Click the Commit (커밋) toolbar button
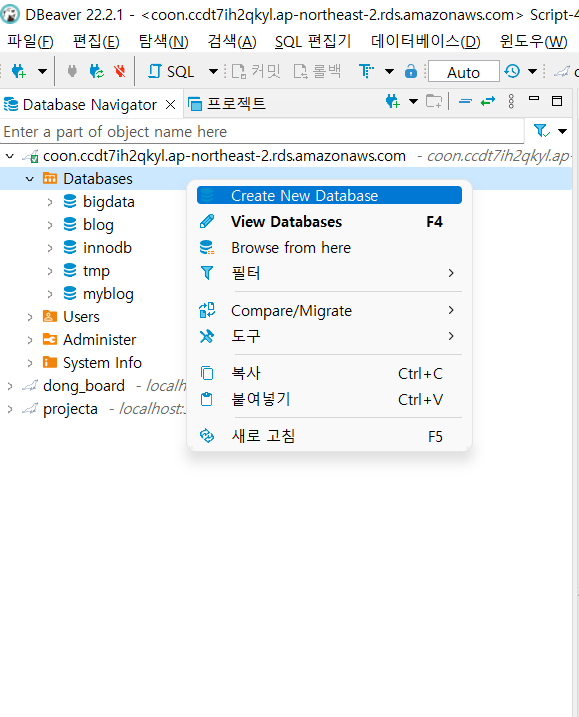 point(256,71)
